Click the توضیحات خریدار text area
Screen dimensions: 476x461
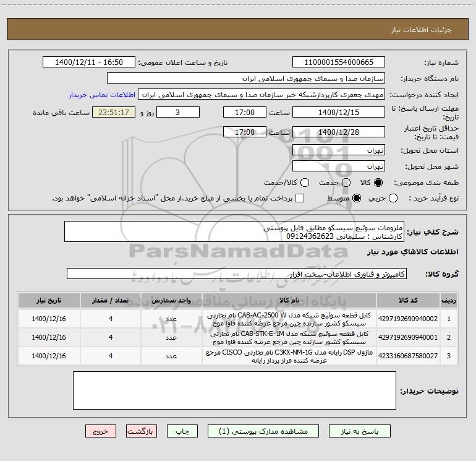point(234,390)
